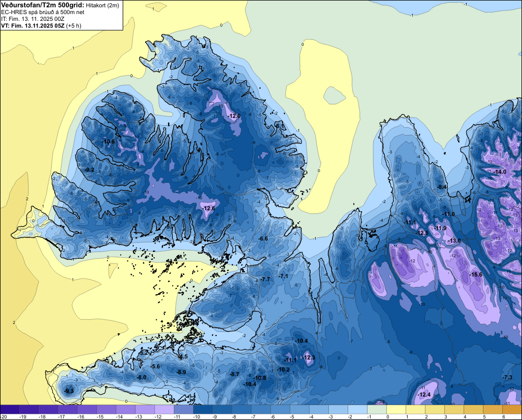Click the -5.6 temperature label
This screenshot has width=522, height=420.
pyautogui.click(x=156, y=366)
